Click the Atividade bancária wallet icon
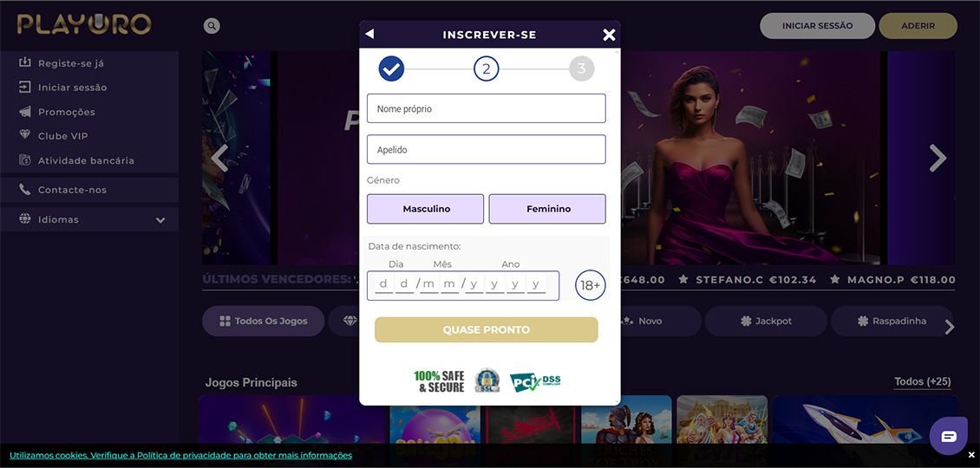The height and width of the screenshot is (468, 980). pyautogui.click(x=25, y=160)
